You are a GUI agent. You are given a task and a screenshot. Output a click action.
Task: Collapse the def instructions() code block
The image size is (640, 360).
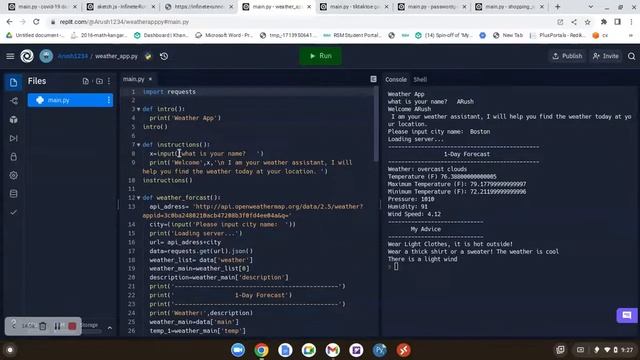coord(138,145)
